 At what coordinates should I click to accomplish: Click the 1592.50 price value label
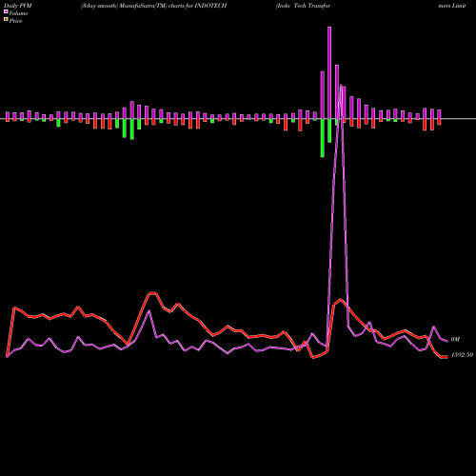click(462, 355)
